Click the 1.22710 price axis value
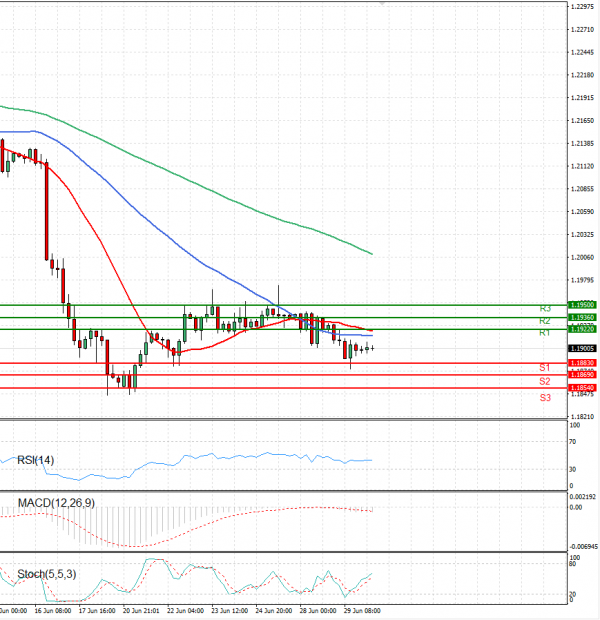The height and width of the screenshot is (620, 600). [x=583, y=30]
